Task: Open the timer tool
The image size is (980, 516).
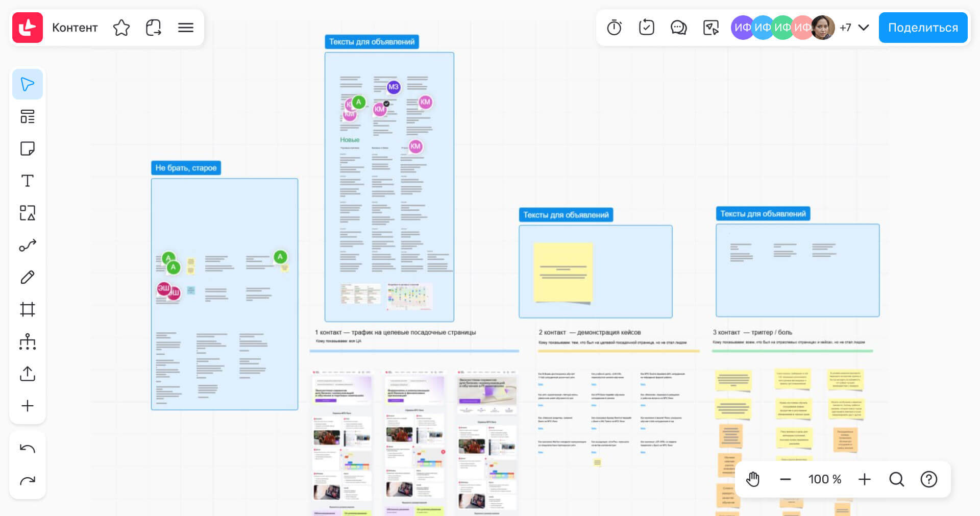Action: click(x=614, y=28)
